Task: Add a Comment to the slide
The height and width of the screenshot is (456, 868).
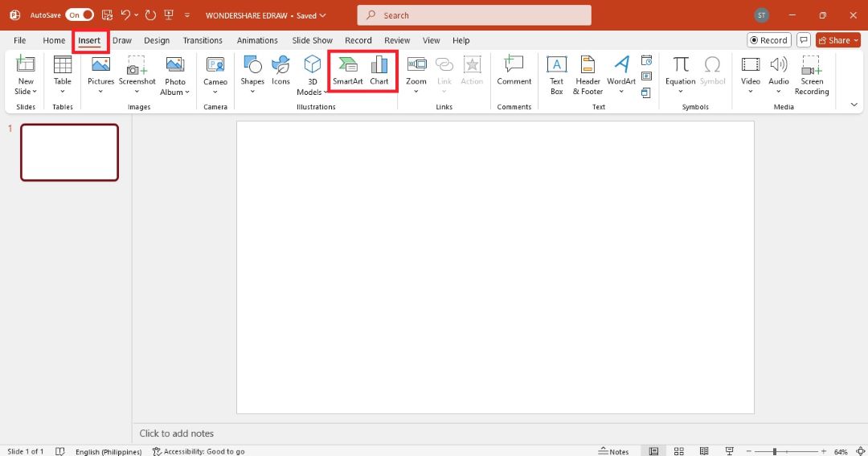Action: point(514,70)
